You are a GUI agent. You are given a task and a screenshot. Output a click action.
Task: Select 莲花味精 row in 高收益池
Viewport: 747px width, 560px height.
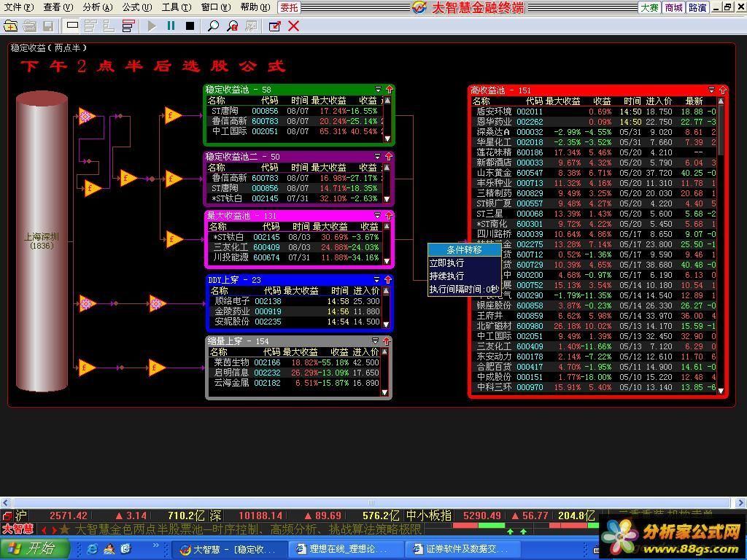tap(594, 152)
